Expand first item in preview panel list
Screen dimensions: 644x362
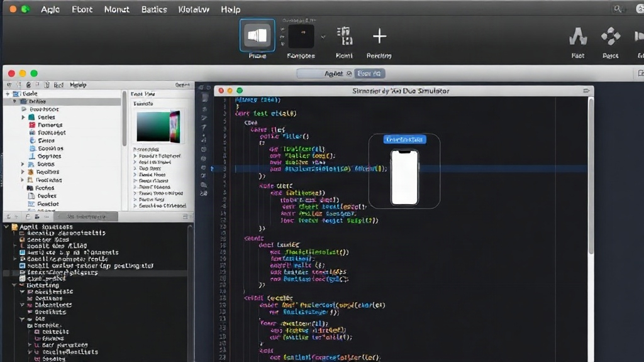pyautogui.click(x=135, y=156)
